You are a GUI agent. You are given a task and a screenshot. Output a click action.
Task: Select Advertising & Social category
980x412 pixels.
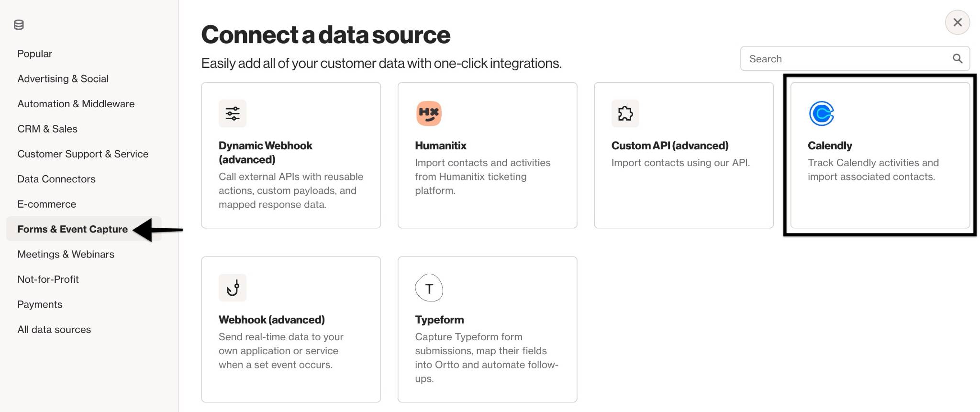(x=63, y=78)
